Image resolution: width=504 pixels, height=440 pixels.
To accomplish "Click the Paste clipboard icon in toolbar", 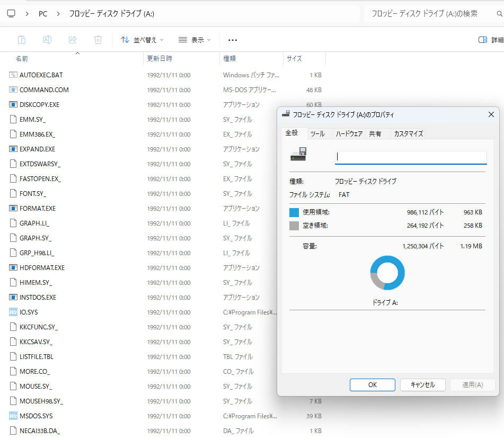I will click(22, 40).
